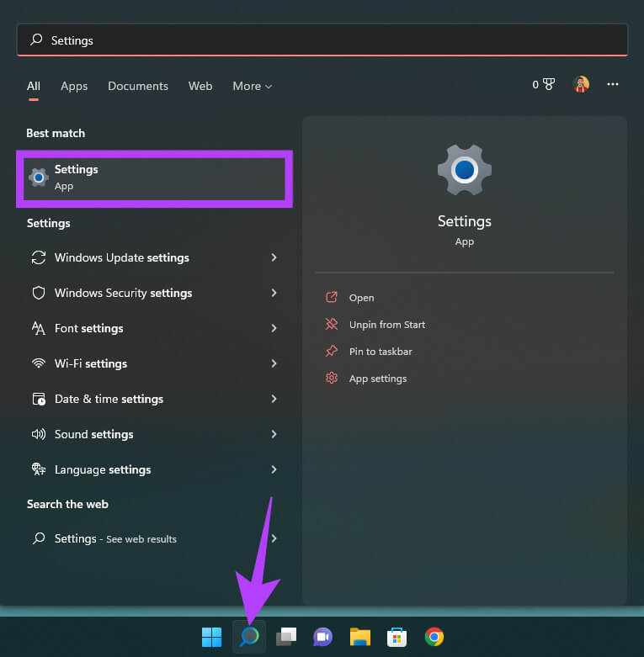Click the Windows Update refresh icon
The width and height of the screenshot is (644, 657).
pos(39,257)
